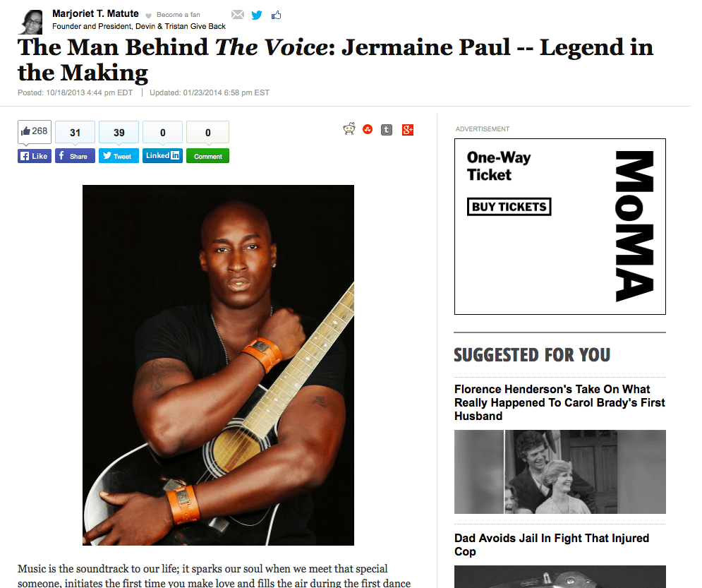Viewport: 702px width, 588px height.
Task: Share article via Reddit alien icon
Action: (349, 129)
